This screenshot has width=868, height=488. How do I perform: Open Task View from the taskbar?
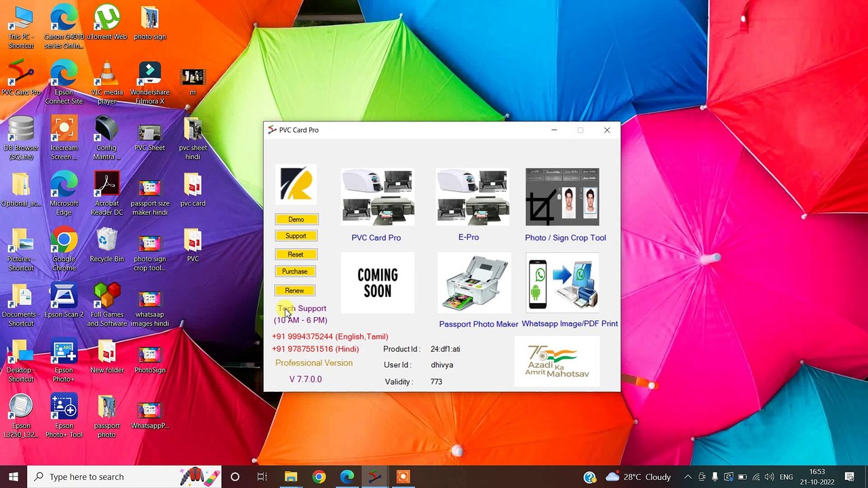coord(262,477)
